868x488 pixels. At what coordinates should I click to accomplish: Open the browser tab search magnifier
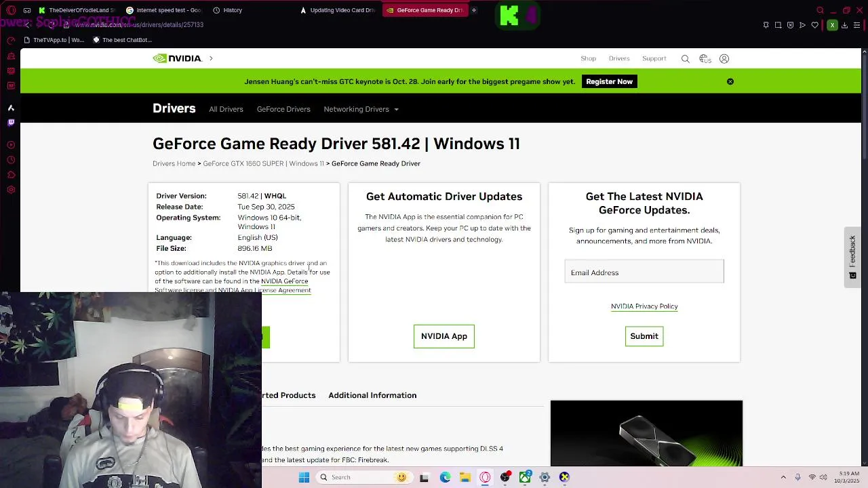pos(820,10)
